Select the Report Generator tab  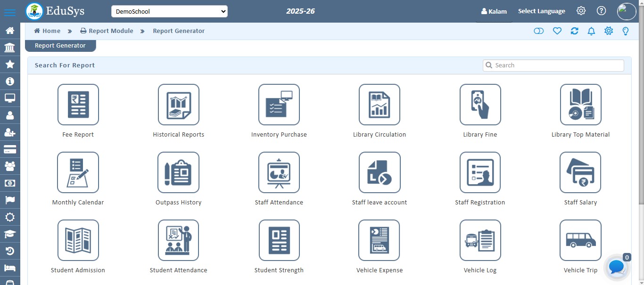coord(60,45)
